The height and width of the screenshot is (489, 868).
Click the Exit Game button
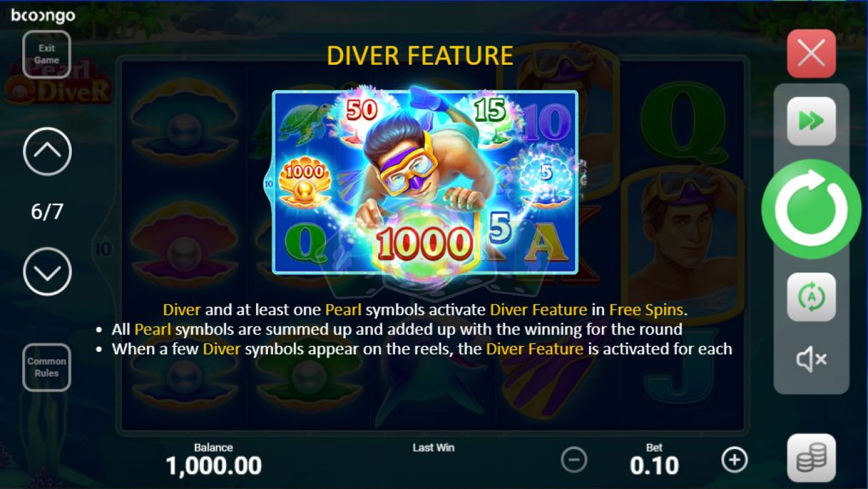[x=46, y=54]
